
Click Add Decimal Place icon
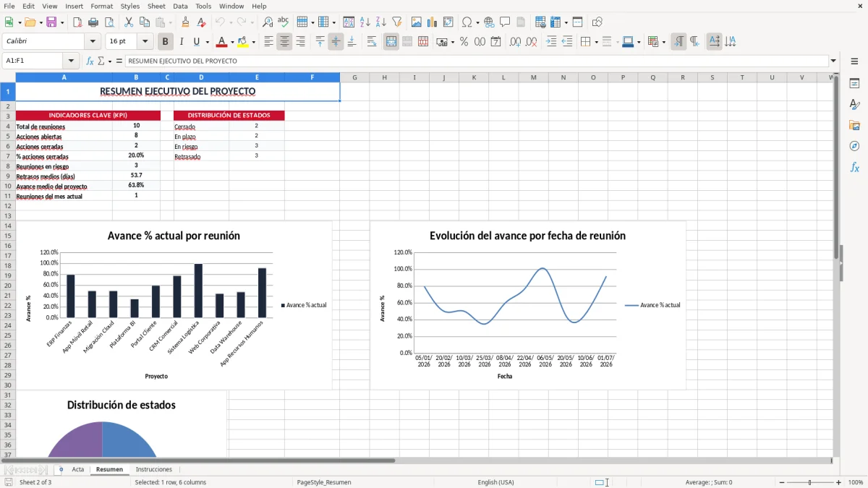[516, 42]
